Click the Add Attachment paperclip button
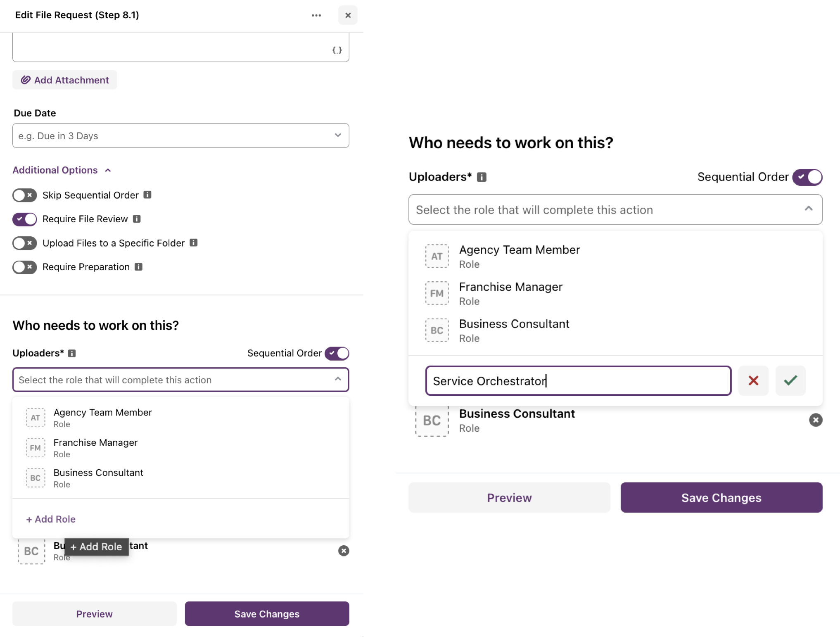 coord(65,80)
